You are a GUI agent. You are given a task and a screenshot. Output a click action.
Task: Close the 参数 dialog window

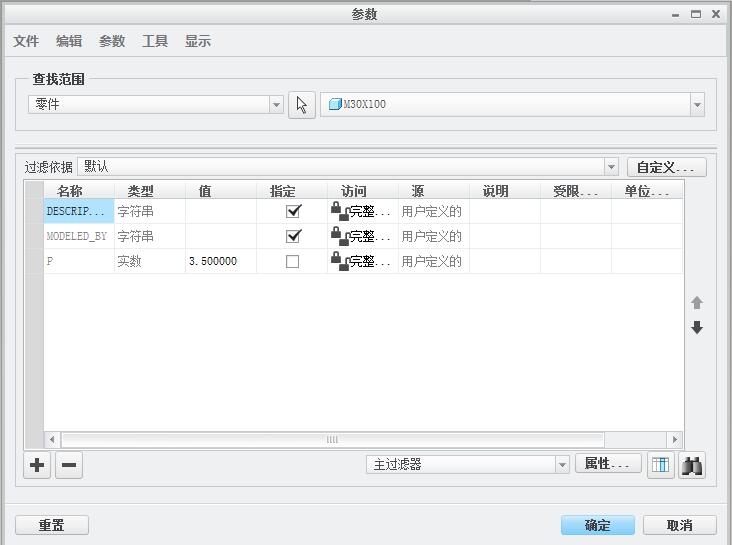[x=716, y=14]
